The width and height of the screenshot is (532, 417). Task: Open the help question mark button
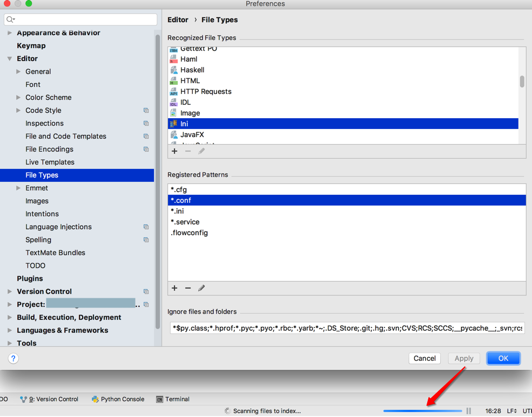13,358
